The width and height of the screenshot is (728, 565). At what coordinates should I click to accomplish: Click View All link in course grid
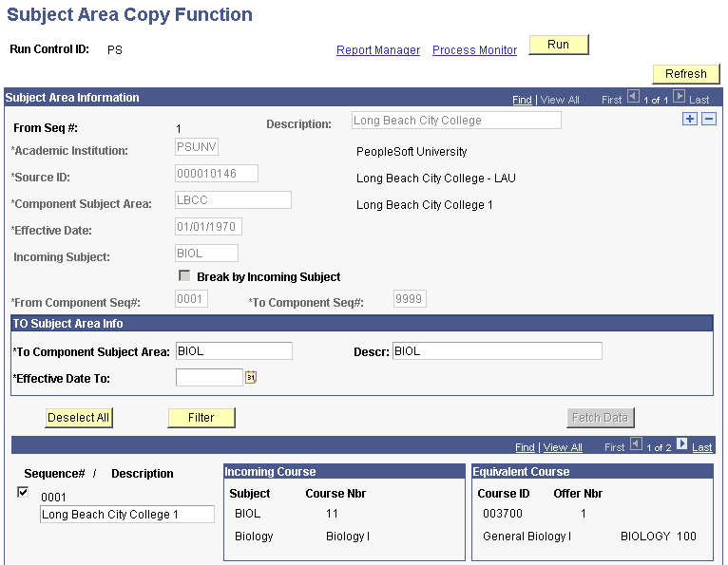click(563, 447)
